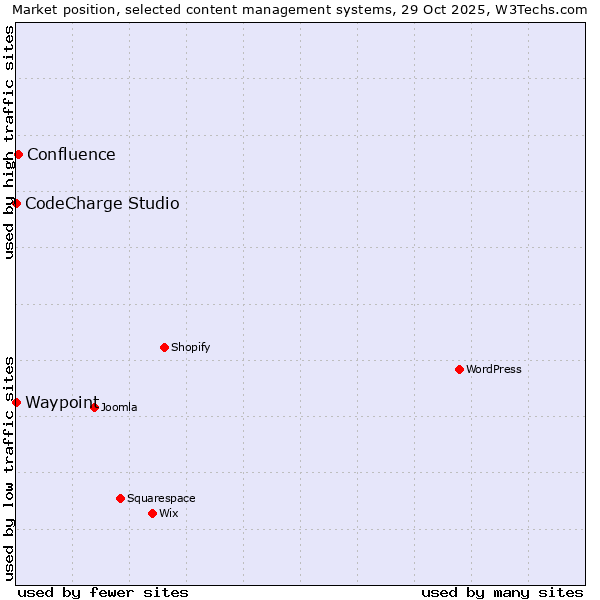Click the Confluence text label
Screen dimensions: 600x600
[71, 154]
